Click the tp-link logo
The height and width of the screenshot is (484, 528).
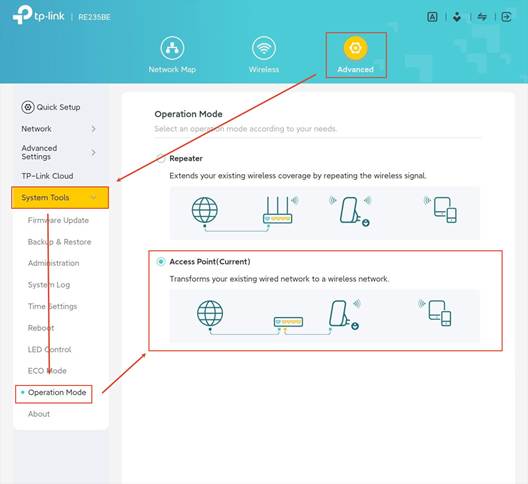38,15
